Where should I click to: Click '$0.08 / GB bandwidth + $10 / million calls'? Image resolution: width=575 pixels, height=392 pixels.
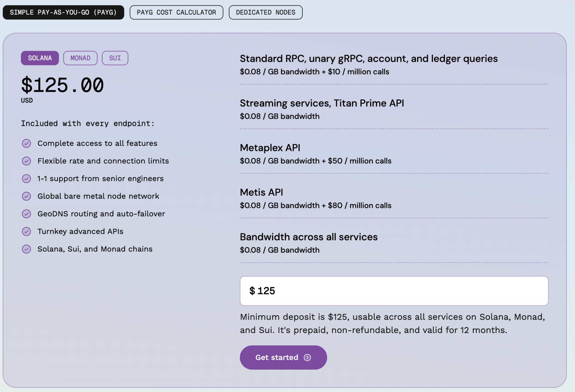pyautogui.click(x=314, y=72)
